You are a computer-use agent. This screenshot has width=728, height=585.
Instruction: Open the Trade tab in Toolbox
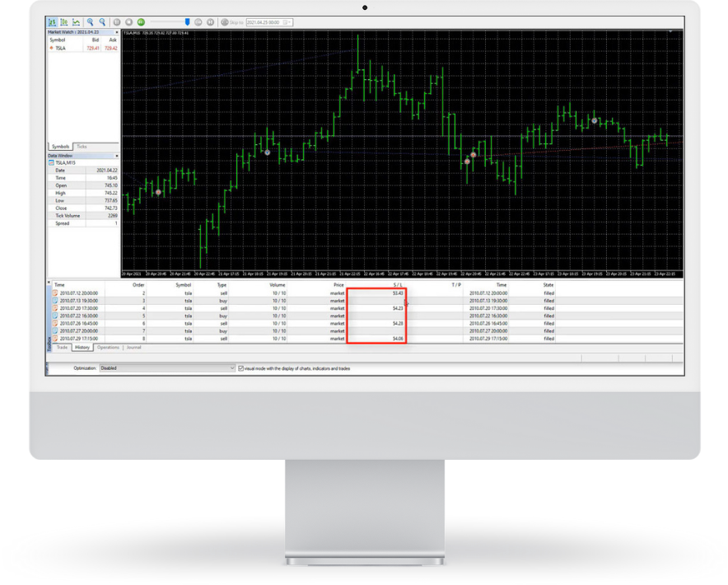pyautogui.click(x=62, y=348)
